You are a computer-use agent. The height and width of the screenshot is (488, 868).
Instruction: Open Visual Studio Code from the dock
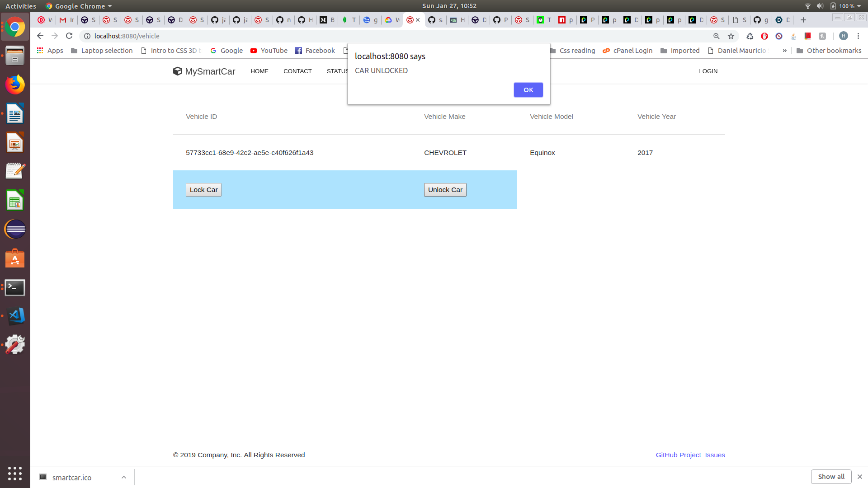click(x=15, y=316)
